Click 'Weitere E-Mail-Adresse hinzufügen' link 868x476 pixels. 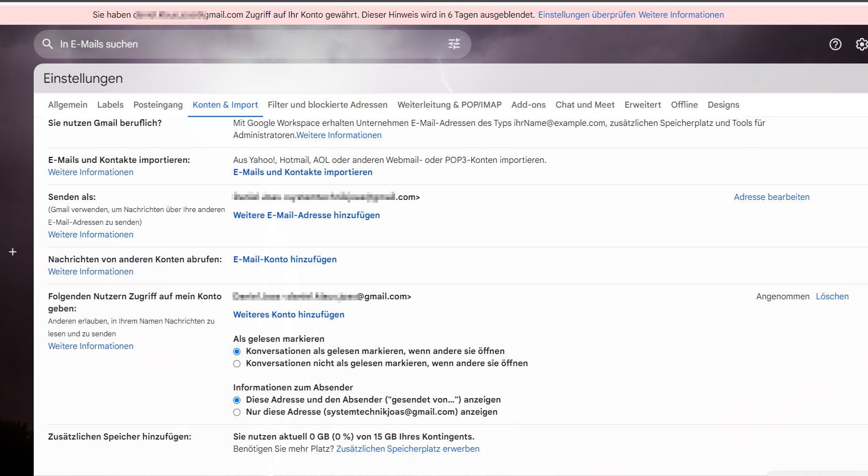pyautogui.click(x=306, y=215)
